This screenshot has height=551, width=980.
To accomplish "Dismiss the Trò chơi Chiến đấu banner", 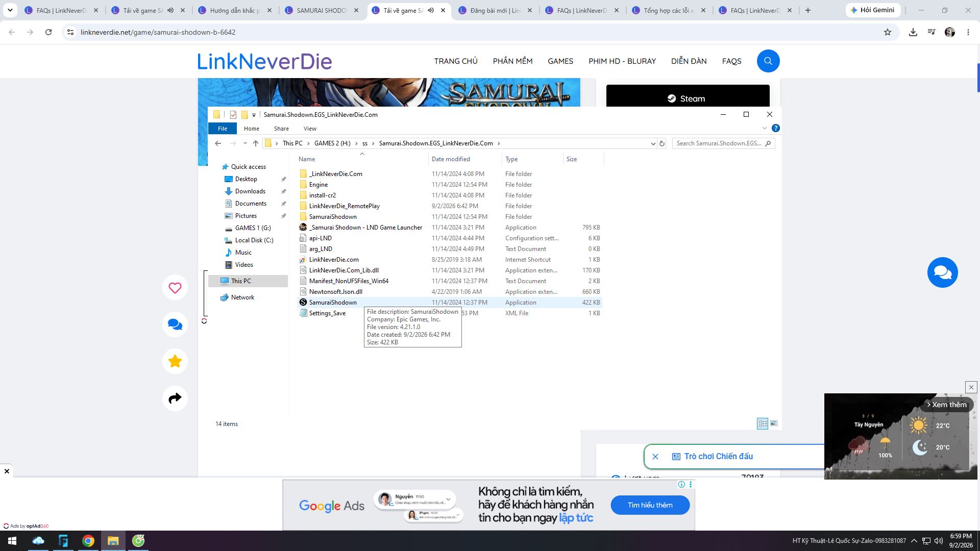I will tap(655, 457).
